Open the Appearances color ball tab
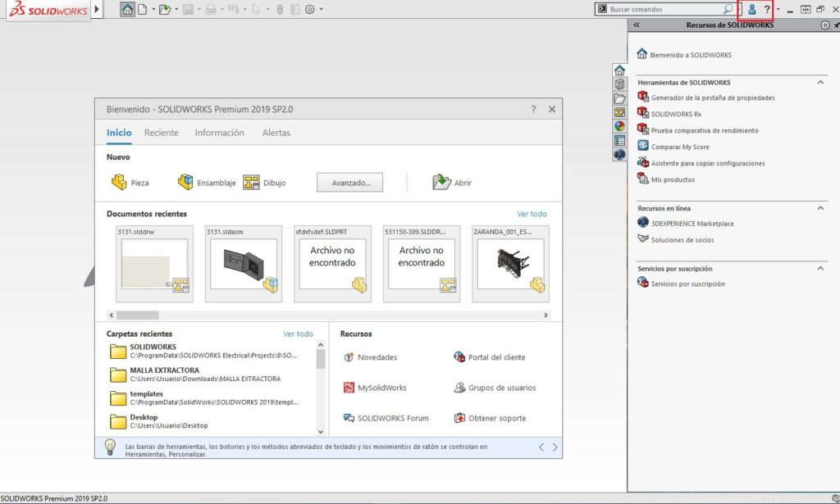Screen dimensions: 840x504 tap(620, 126)
